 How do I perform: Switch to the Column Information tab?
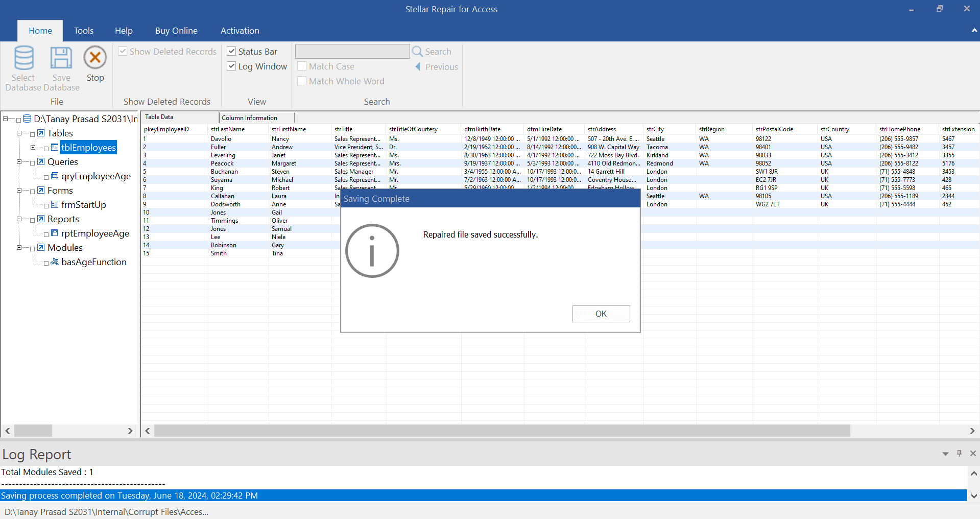coord(250,118)
